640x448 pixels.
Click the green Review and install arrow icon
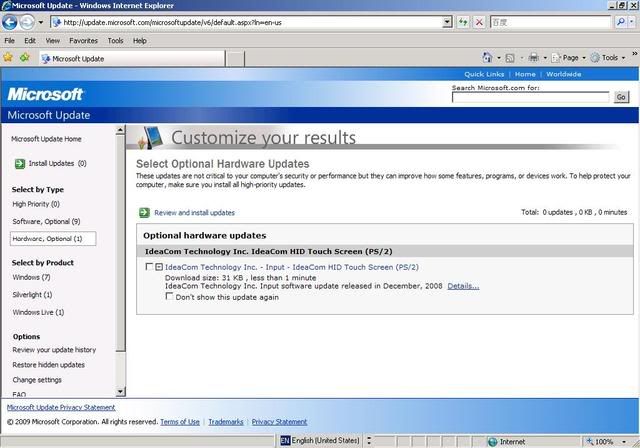coord(144,213)
